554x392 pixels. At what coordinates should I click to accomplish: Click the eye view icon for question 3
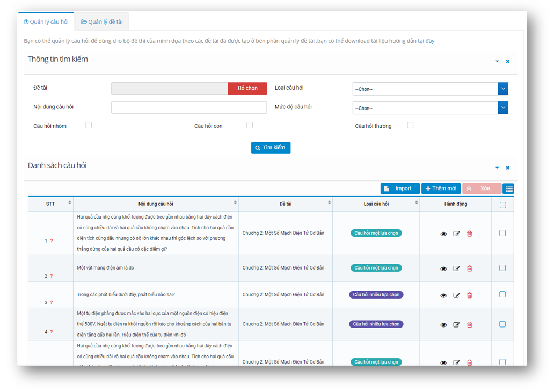443,295
